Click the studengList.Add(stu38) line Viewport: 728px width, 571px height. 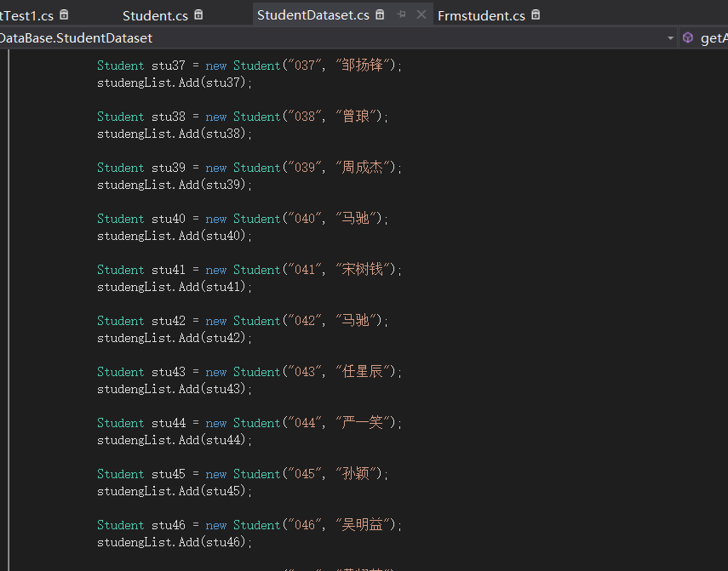175,134
